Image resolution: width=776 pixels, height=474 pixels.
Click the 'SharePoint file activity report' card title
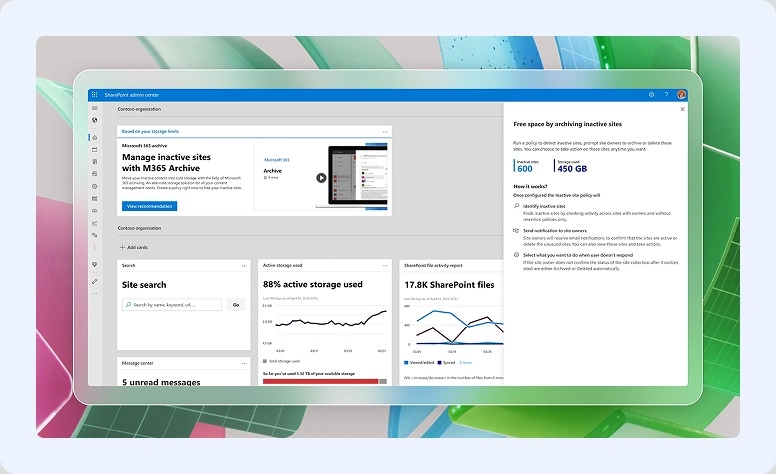coord(434,266)
